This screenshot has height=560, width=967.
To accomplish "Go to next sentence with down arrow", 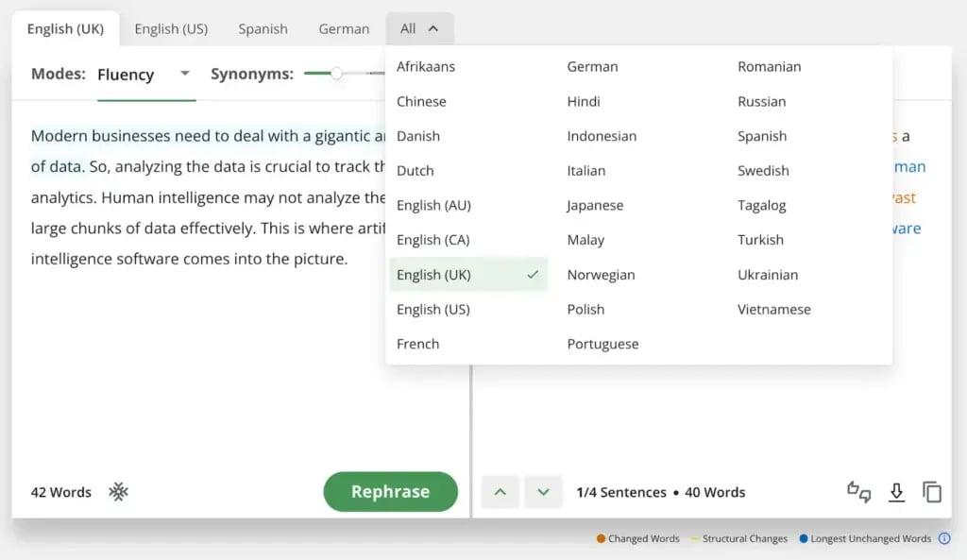I will click(543, 491).
